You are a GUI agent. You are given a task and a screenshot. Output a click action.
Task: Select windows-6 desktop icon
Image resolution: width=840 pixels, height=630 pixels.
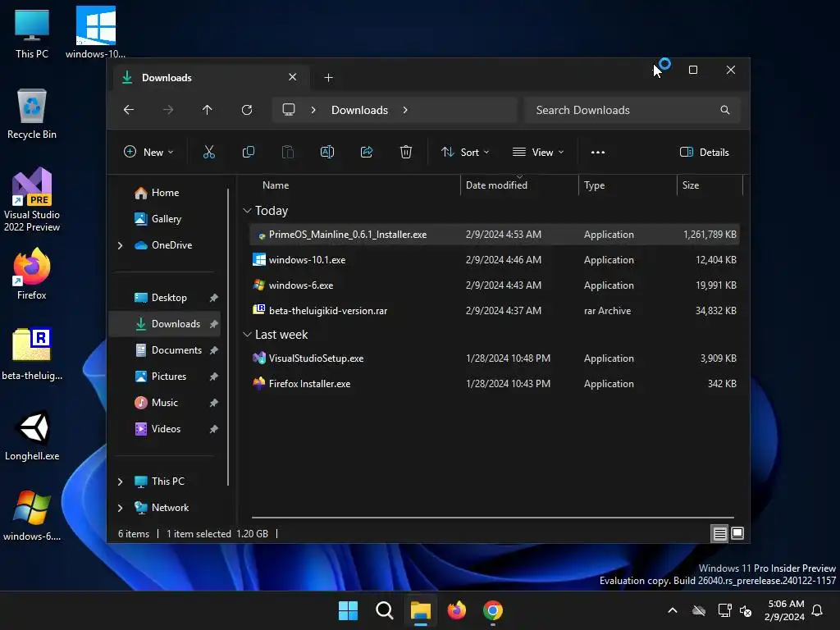[32, 515]
